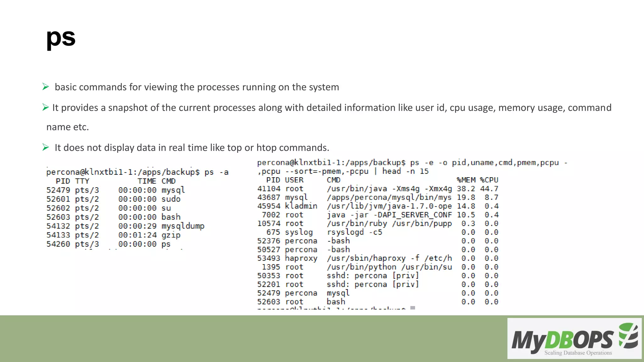Viewport: 644px width, 362px height.
Task: Click the line "It does not display data in real time"
Action: click(x=192, y=148)
